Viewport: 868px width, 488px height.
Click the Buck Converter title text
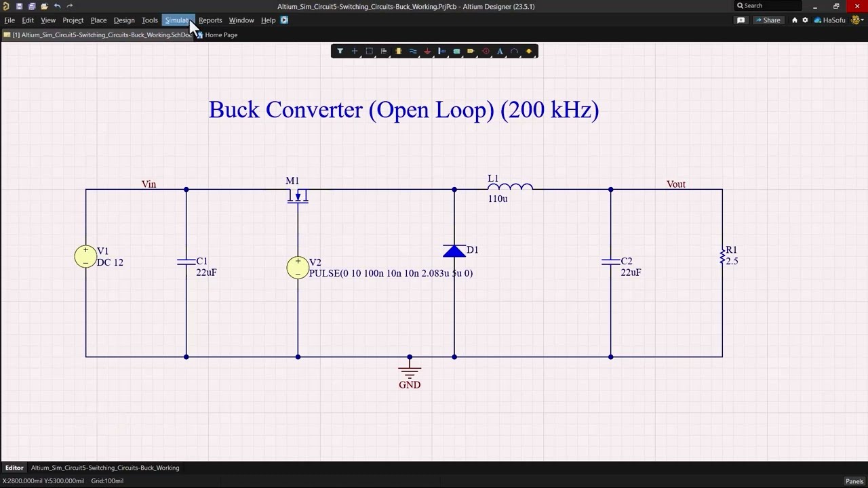tap(403, 110)
